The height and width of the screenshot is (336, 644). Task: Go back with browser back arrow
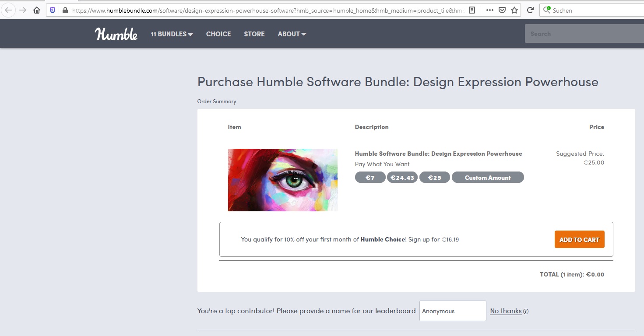click(x=8, y=10)
